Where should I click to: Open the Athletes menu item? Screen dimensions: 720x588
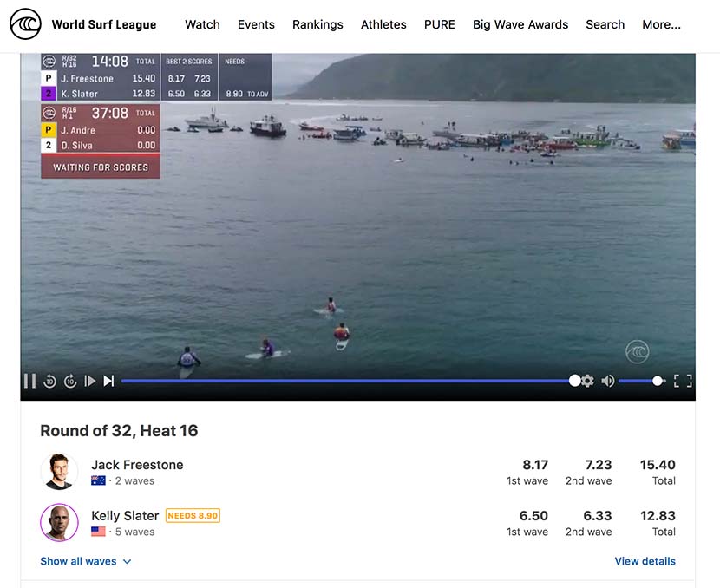click(383, 24)
